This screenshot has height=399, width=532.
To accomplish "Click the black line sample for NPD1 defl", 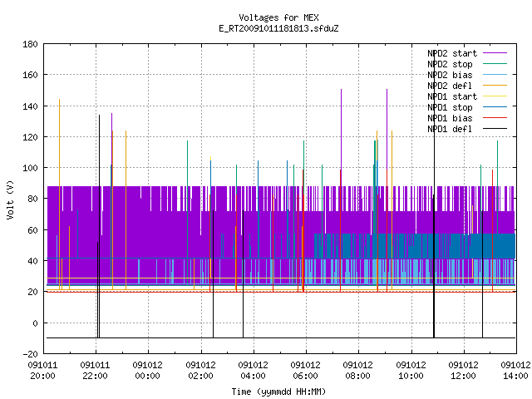I will pyautogui.click(x=495, y=129).
